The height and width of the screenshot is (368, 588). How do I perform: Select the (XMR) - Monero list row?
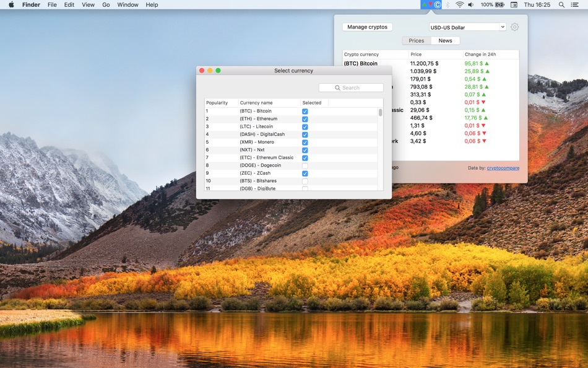(291, 142)
